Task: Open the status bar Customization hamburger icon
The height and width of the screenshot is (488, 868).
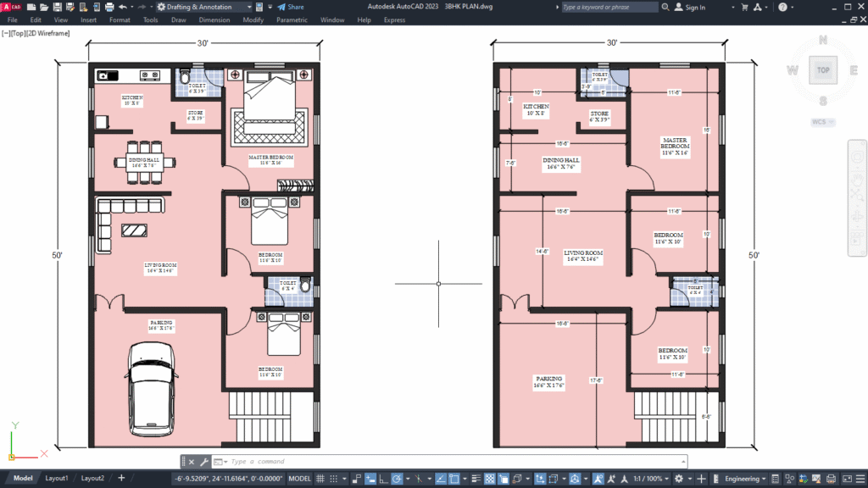Action: [860, 479]
